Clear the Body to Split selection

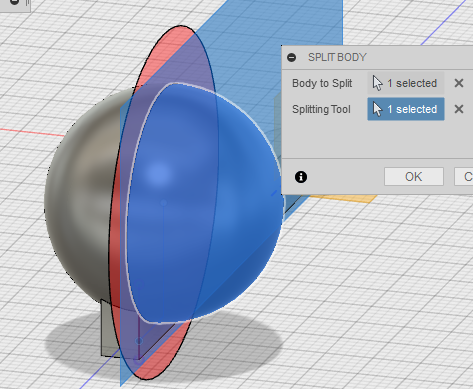(459, 83)
